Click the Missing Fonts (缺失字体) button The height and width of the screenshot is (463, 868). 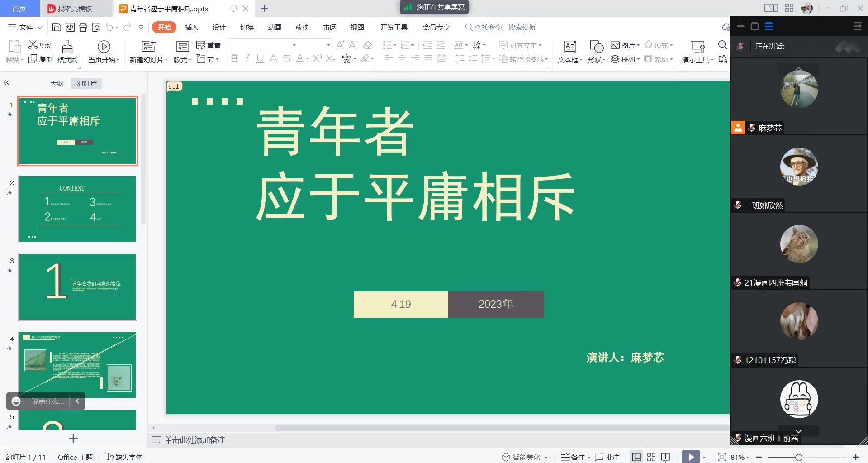123,457
